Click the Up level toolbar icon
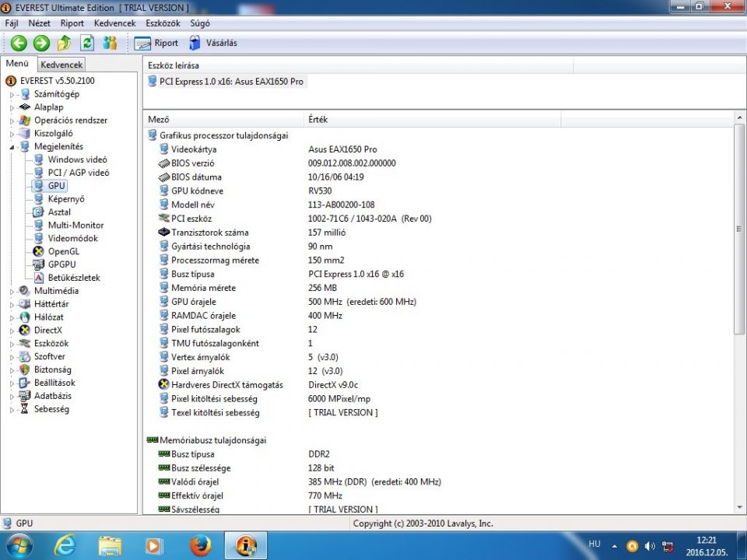Viewport: 747px width, 560px height. coord(65,44)
